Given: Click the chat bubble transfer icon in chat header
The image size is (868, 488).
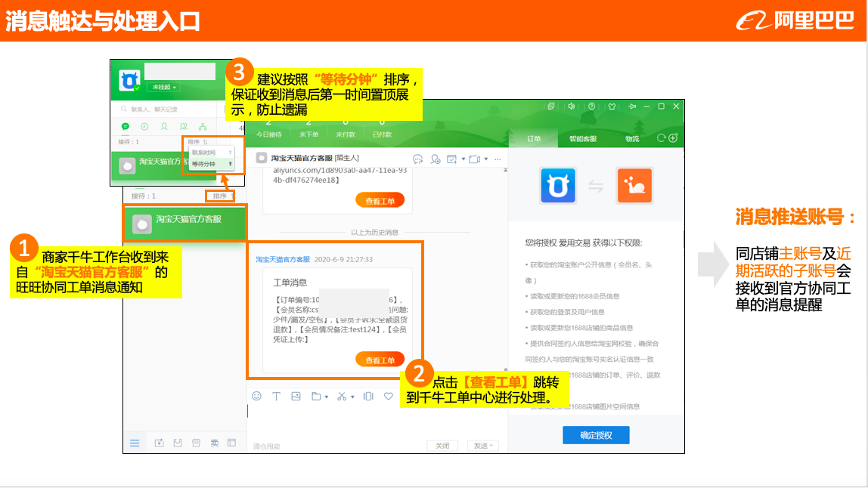Looking at the screenshot, I should point(418,159).
